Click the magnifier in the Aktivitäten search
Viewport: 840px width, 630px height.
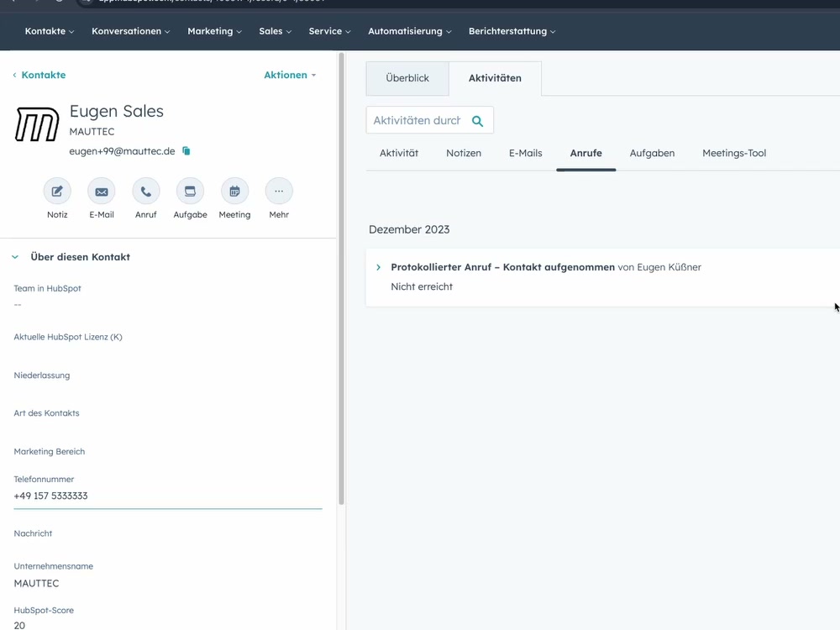tap(477, 120)
